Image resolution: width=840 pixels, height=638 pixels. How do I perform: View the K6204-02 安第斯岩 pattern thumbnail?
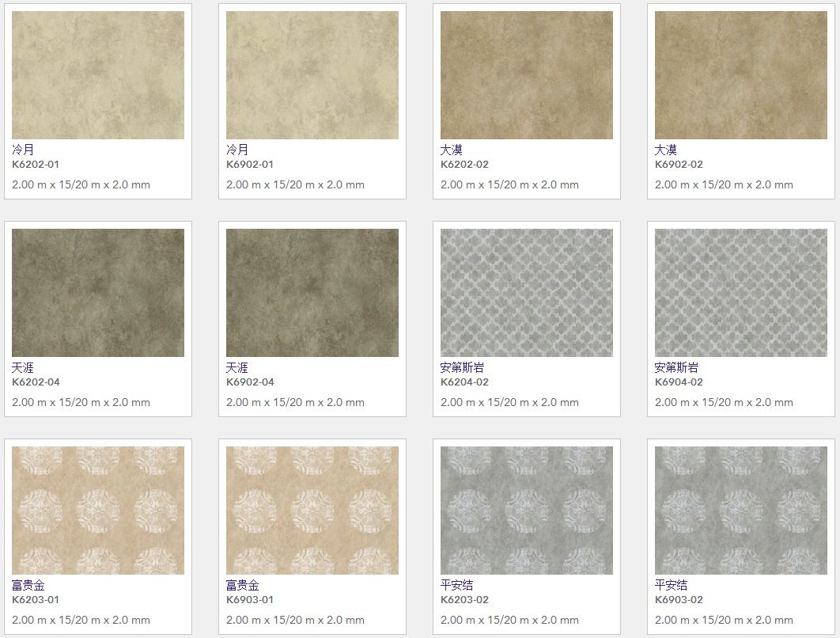pyautogui.click(x=527, y=293)
